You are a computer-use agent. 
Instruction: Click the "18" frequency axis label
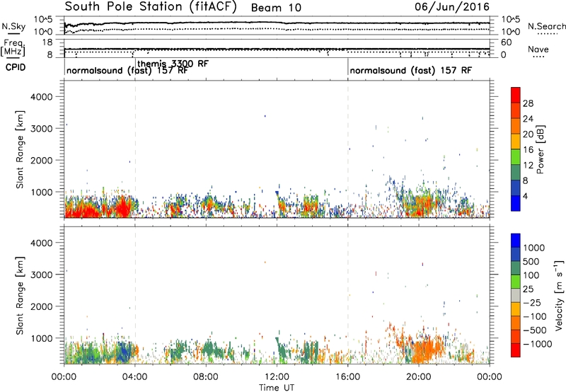pyautogui.click(x=47, y=42)
